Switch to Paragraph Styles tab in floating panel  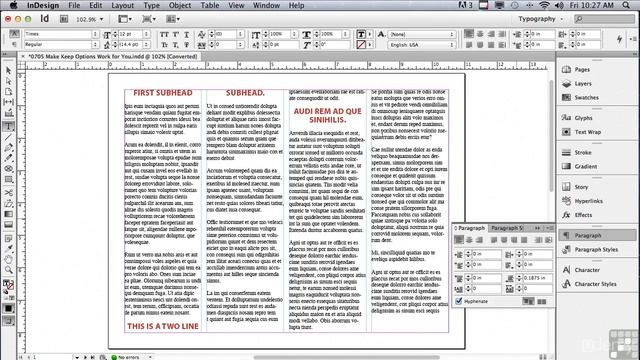click(507, 228)
